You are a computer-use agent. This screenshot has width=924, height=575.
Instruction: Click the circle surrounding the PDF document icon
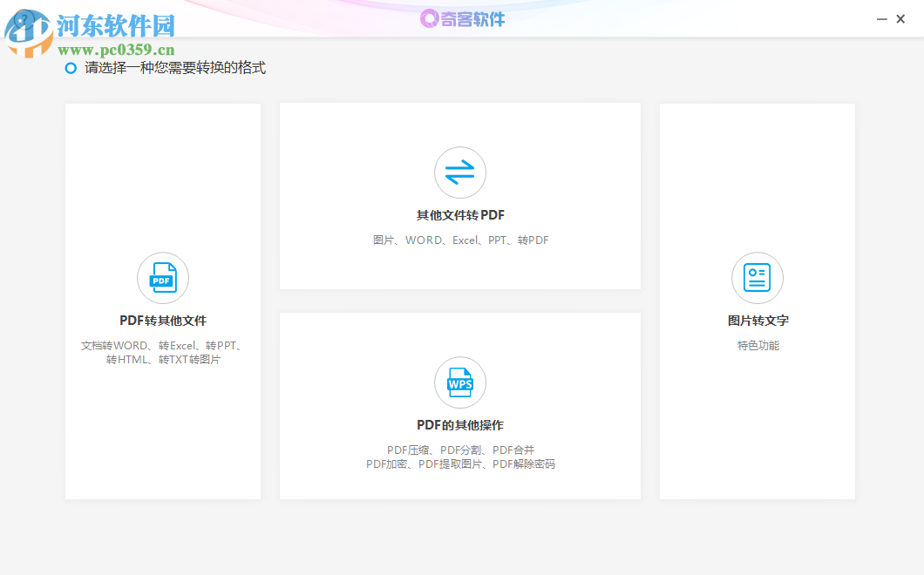(x=162, y=277)
